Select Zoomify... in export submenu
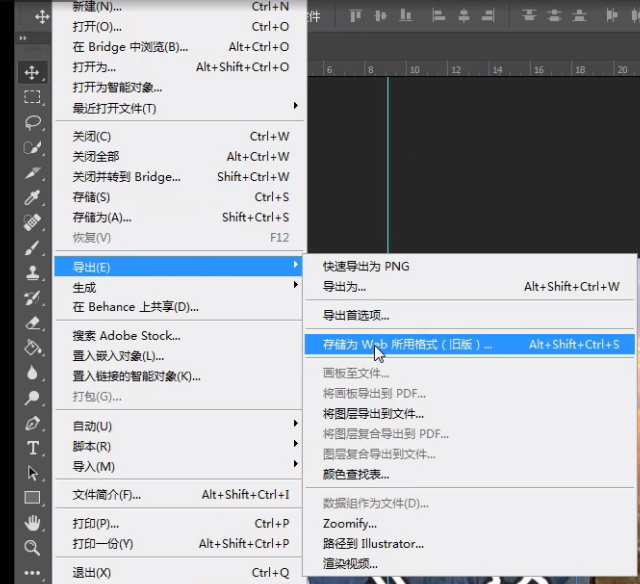The image size is (640, 584). click(x=470, y=523)
